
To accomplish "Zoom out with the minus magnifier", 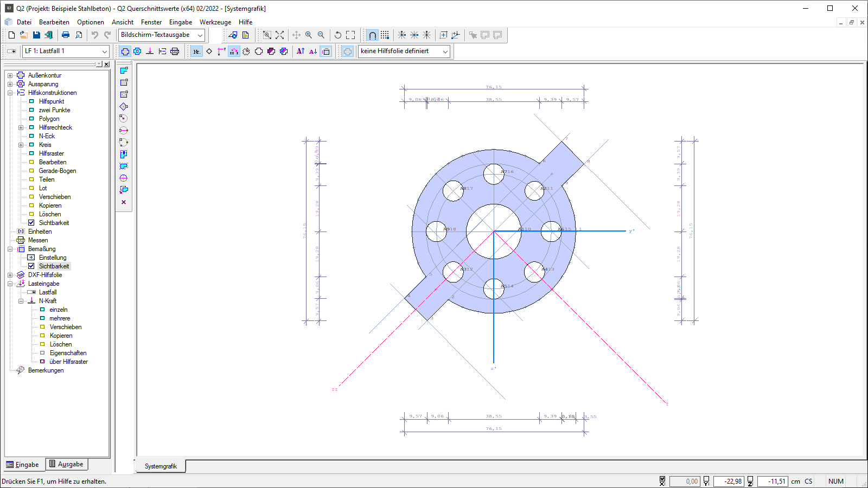I will [x=321, y=35].
